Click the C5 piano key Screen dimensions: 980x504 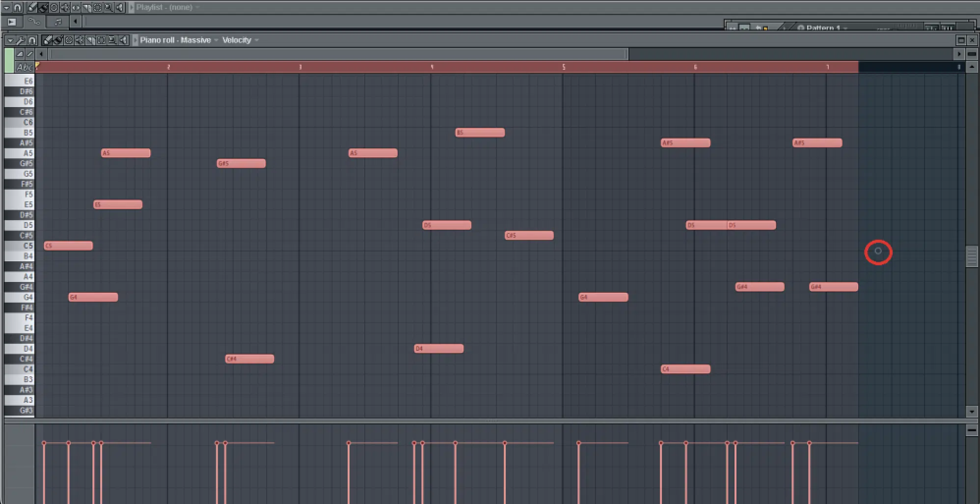click(20, 246)
